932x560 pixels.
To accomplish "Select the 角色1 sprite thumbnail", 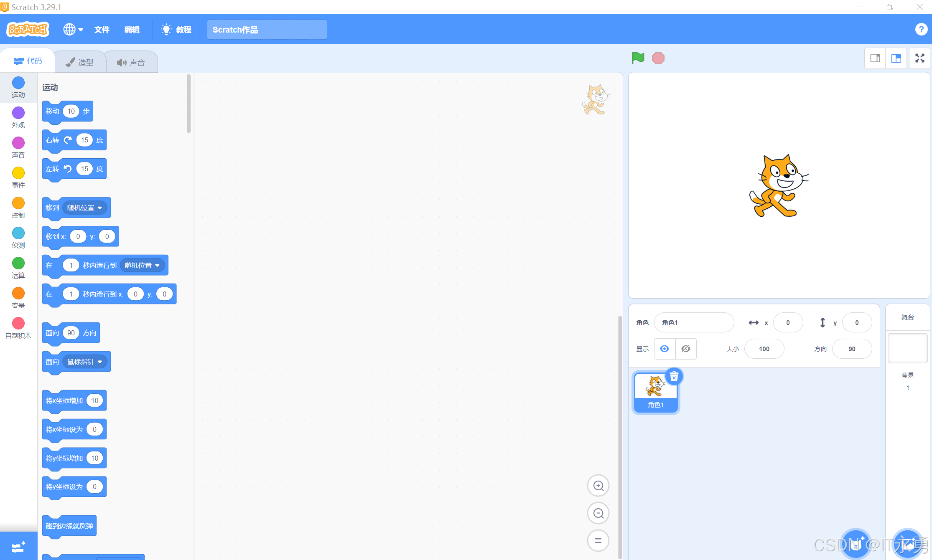I will pos(656,392).
